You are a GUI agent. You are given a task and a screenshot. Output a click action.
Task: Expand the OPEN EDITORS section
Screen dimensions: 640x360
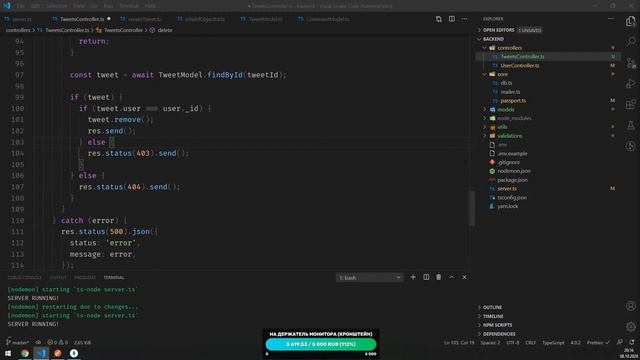(498, 30)
